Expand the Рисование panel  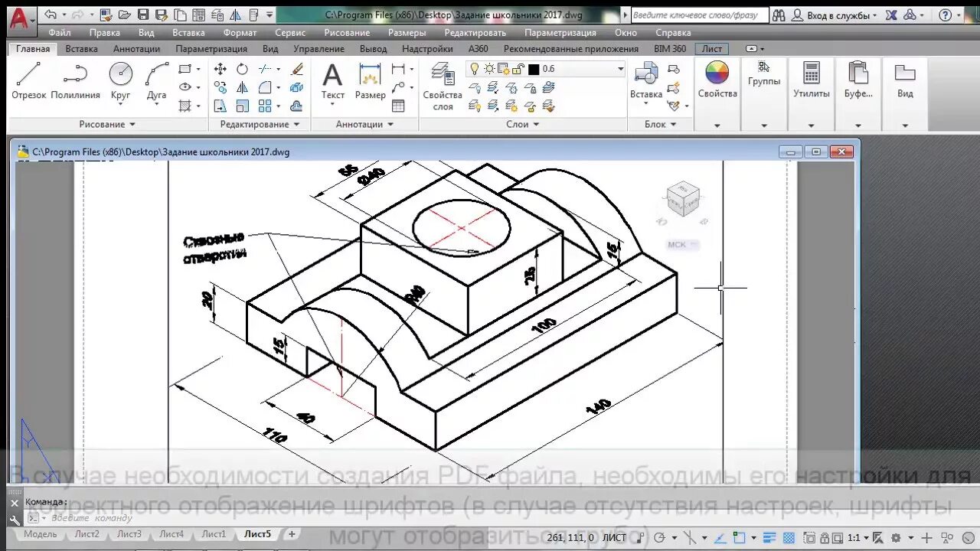[x=107, y=124]
